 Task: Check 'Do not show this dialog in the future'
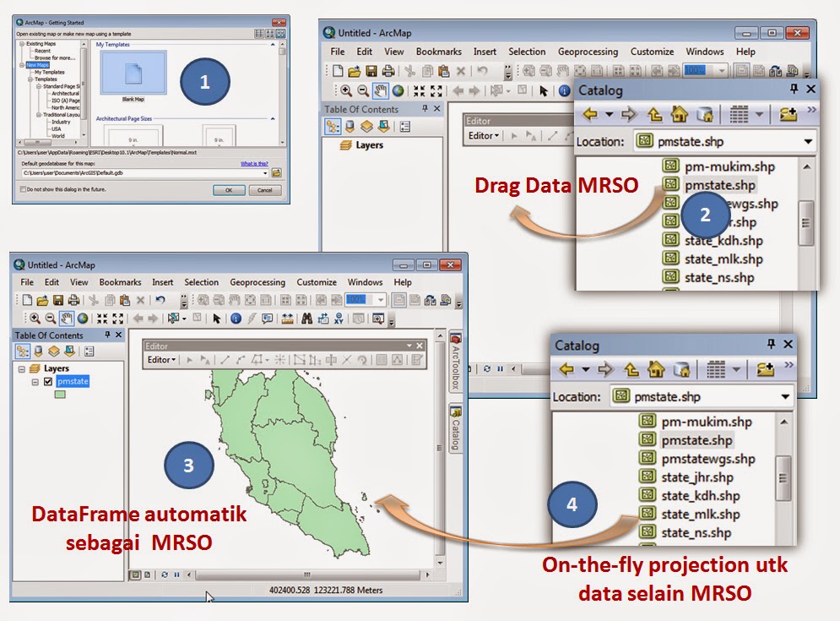point(23,189)
